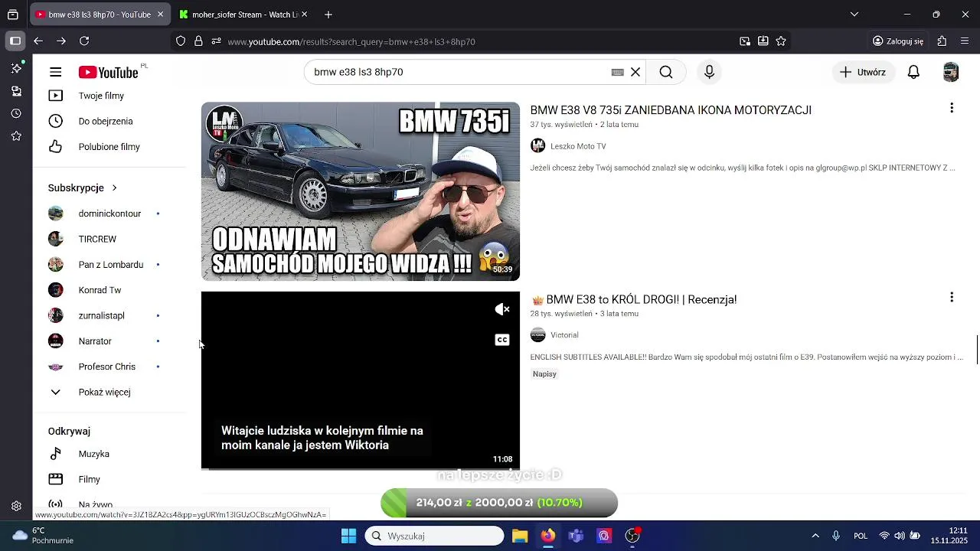Open the weather widget 6°C Pochmurnie
Image resolution: width=980 pixels, height=551 pixels.
(42, 536)
